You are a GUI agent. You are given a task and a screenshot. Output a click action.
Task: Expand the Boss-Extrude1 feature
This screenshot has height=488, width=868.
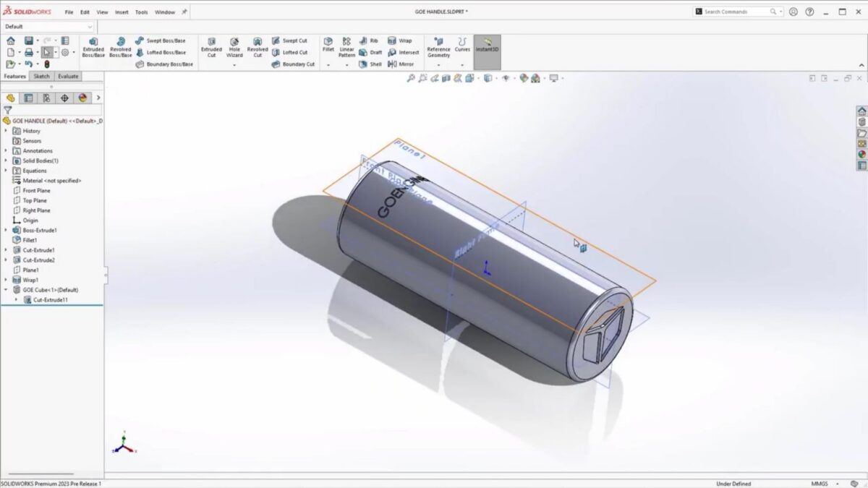tap(6, 230)
